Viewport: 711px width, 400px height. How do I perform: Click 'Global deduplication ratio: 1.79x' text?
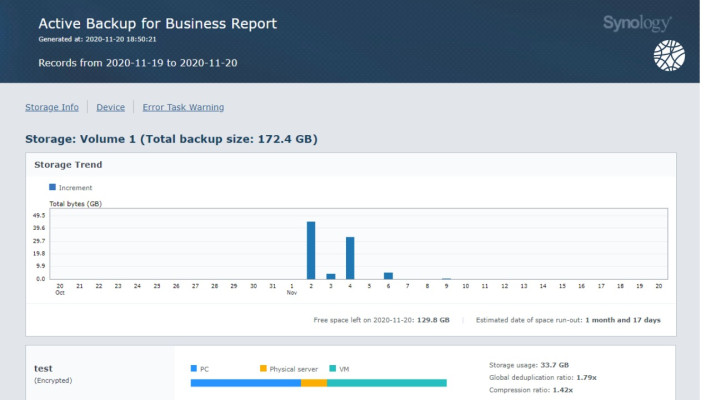point(543,377)
